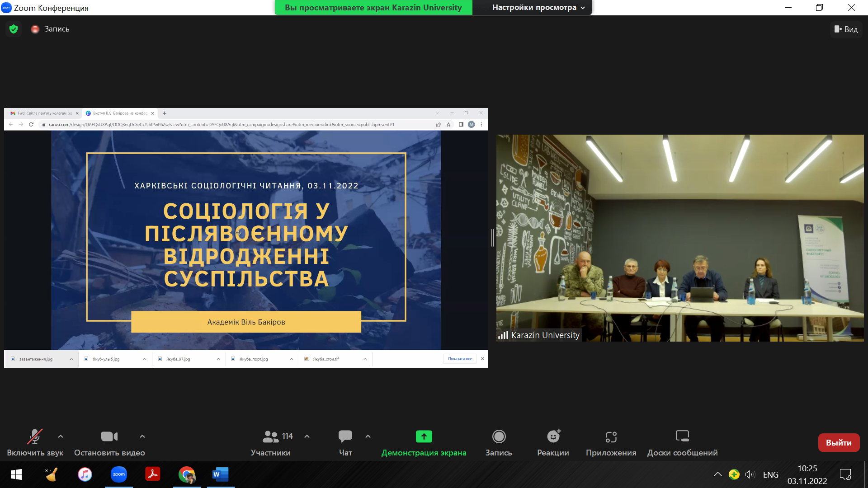Open the Reactions smiley icon
868x488 pixels.
[x=553, y=436]
